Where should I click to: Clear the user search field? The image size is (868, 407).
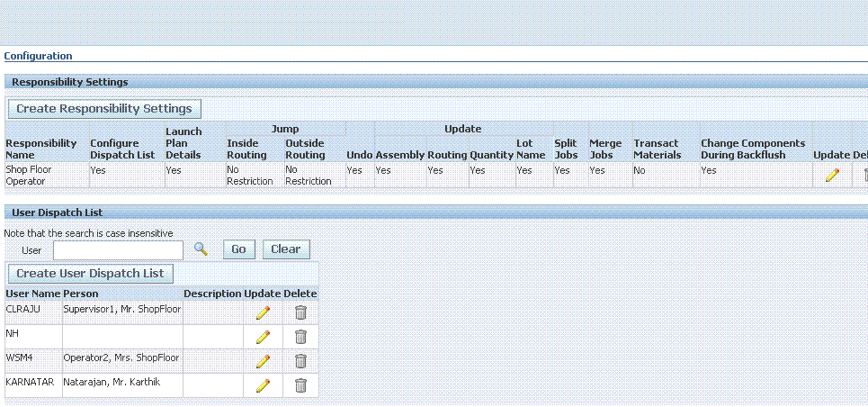286,249
